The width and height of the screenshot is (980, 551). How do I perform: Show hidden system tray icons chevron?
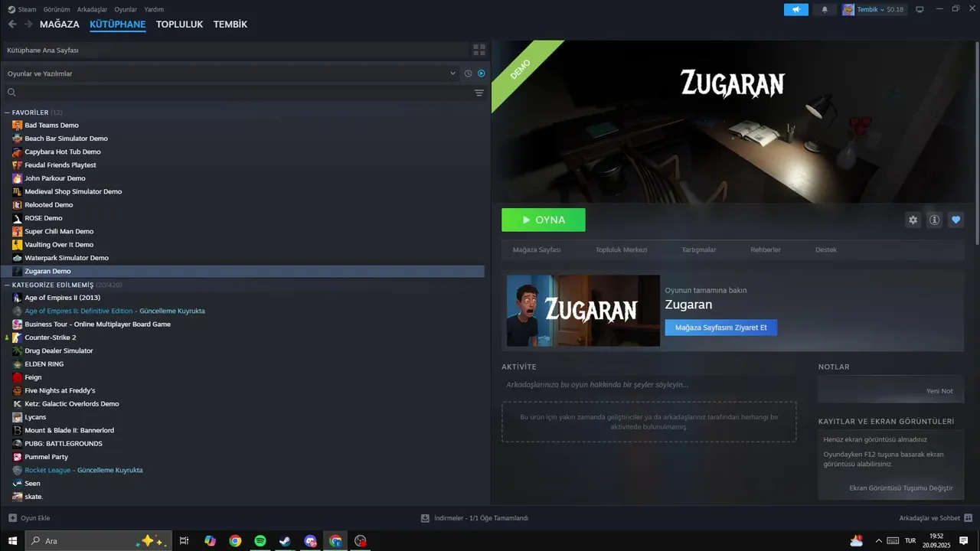point(878,540)
